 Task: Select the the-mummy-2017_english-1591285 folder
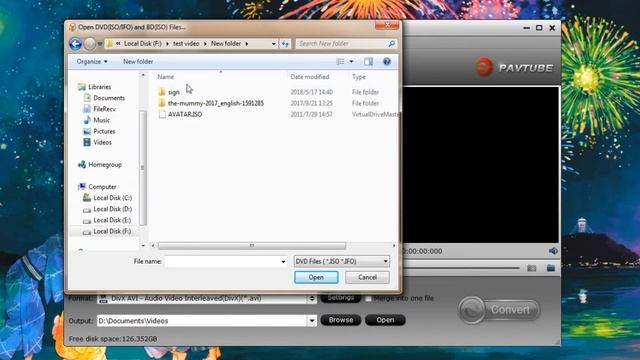[x=216, y=103]
